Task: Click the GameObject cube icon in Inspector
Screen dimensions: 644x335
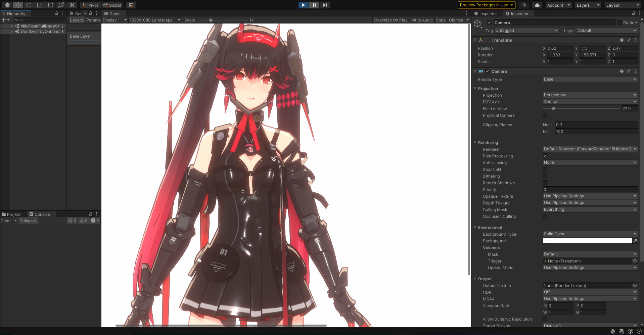Action: pyautogui.click(x=477, y=23)
